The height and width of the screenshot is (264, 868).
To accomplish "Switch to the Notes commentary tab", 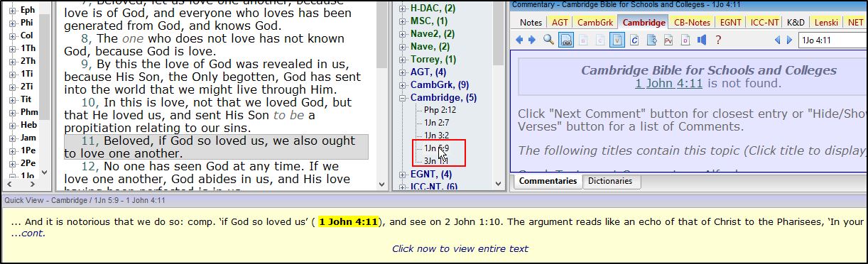I will [531, 22].
